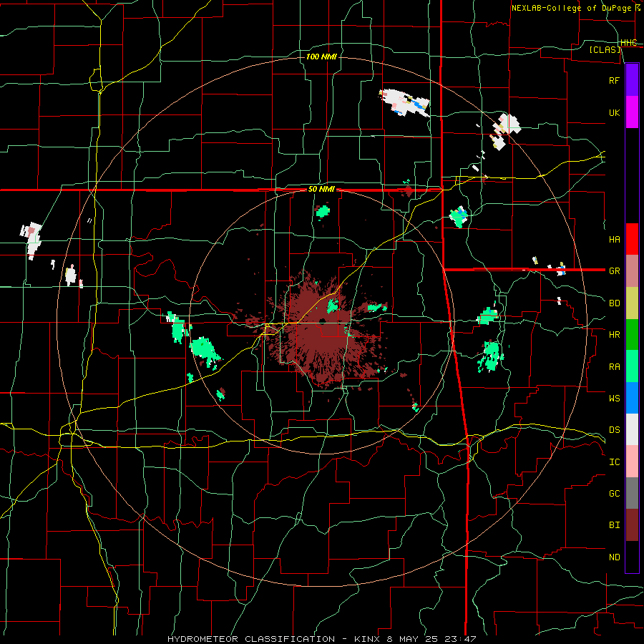The width and height of the screenshot is (644, 644).
Task: Select the yellow BD legend swatch
Action: pyautogui.click(x=632, y=303)
